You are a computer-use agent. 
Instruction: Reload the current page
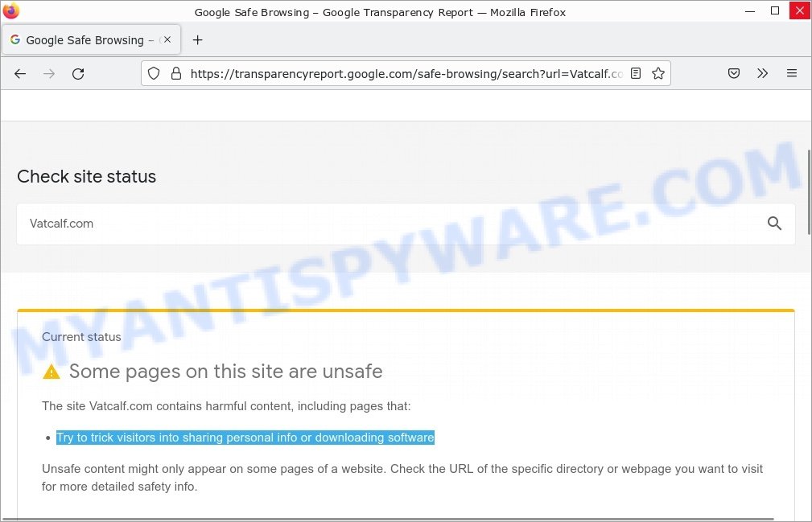pyautogui.click(x=78, y=74)
